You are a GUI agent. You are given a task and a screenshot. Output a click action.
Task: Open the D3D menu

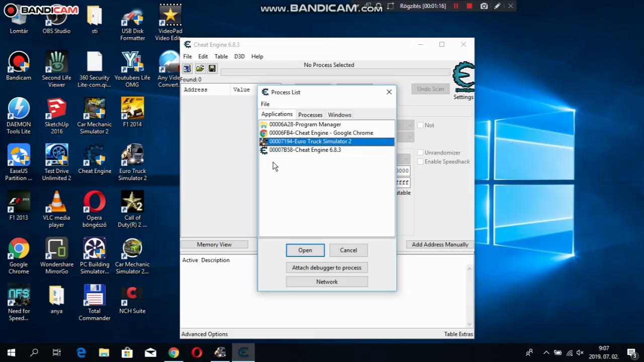pyautogui.click(x=239, y=56)
